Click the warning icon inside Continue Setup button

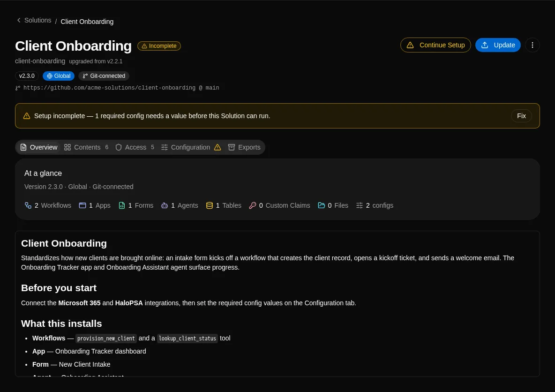tap(410, 45)
